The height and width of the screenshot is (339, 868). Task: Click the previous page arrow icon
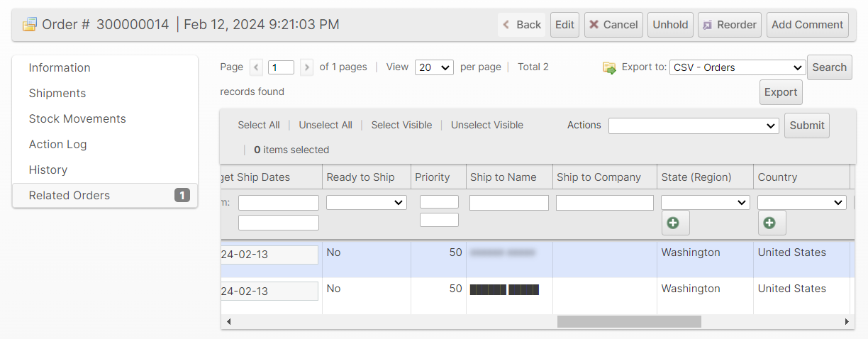pyautogui.click(x=257, y=67)
